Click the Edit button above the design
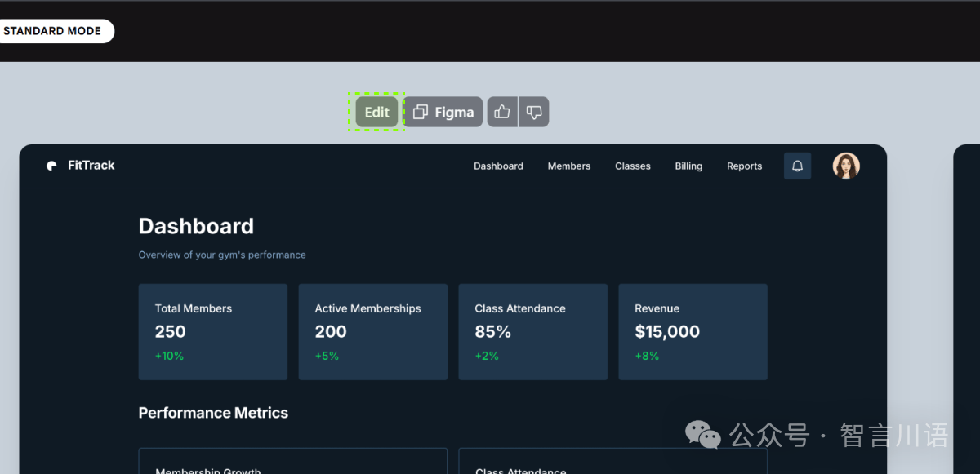980x474 pixels. 376,112
